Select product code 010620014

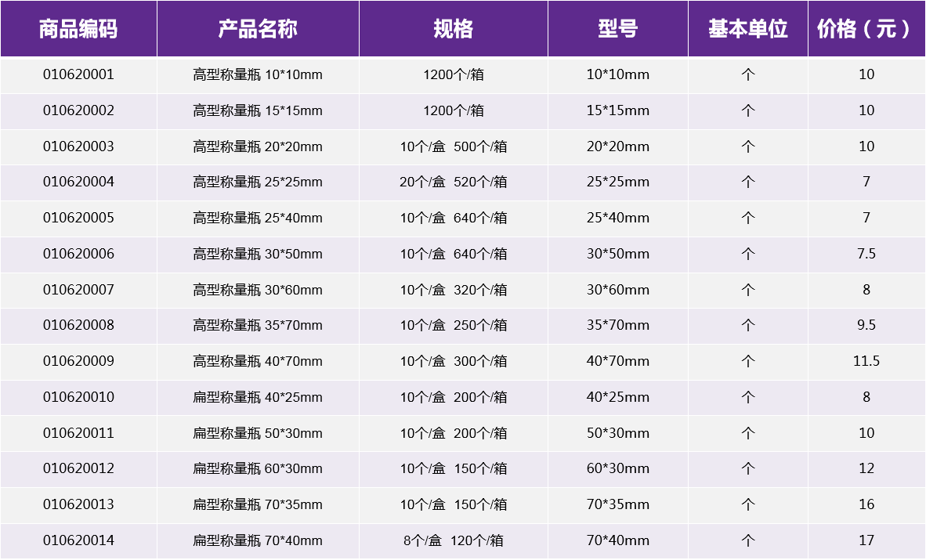[x=78, y=540]
